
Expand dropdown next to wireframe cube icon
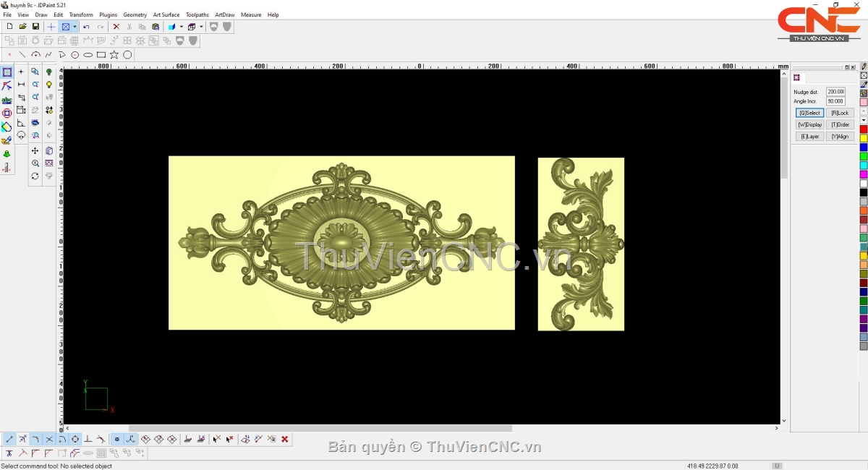coord(201,27)
